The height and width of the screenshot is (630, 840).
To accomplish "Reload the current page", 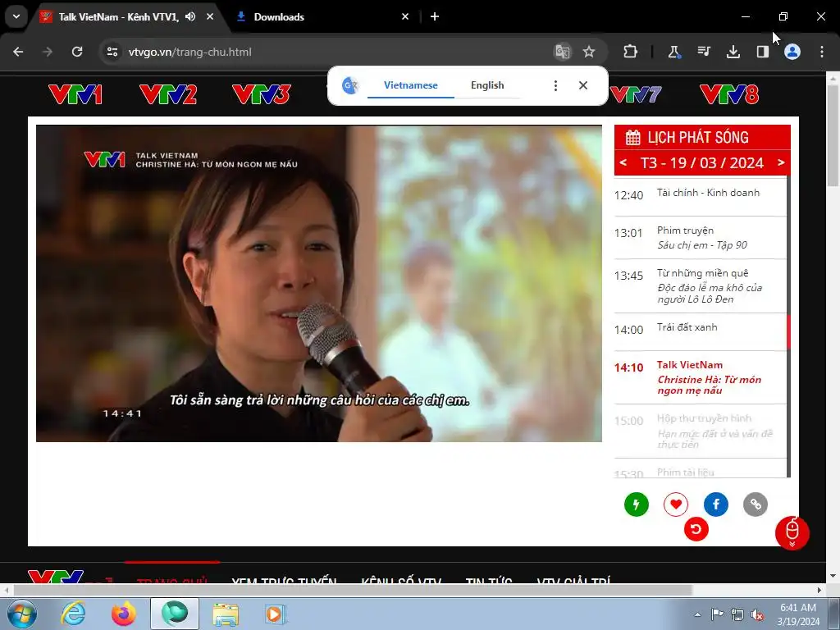I will click(77, 52).
